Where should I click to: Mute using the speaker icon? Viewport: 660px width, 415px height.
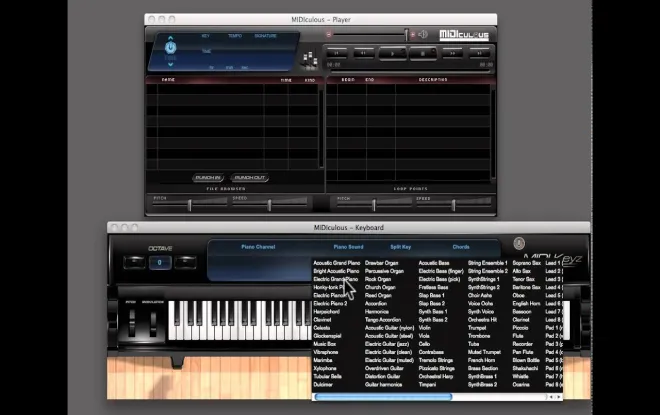click(x=423, y=35)
